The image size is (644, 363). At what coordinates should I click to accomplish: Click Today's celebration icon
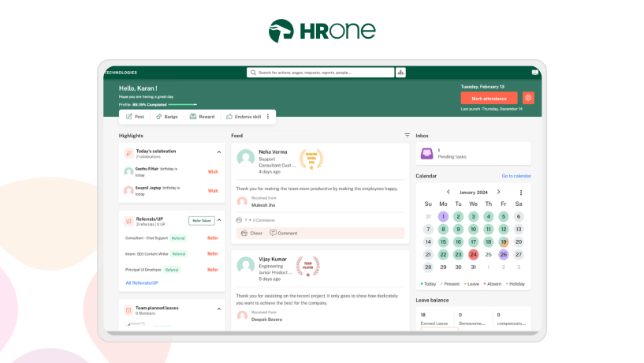pyautogui.click(x=128, y=153)
